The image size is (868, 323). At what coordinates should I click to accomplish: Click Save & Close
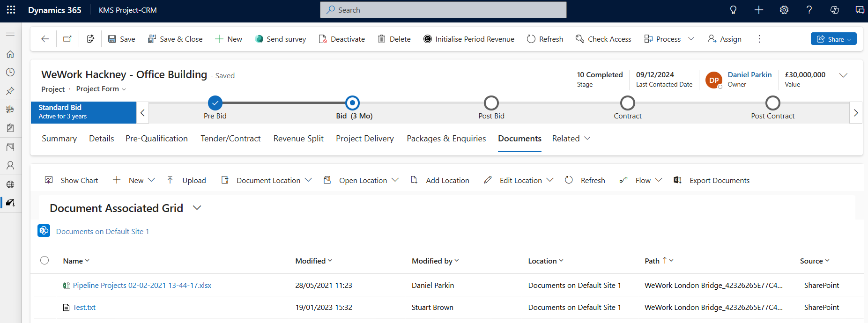click(175, 39)
